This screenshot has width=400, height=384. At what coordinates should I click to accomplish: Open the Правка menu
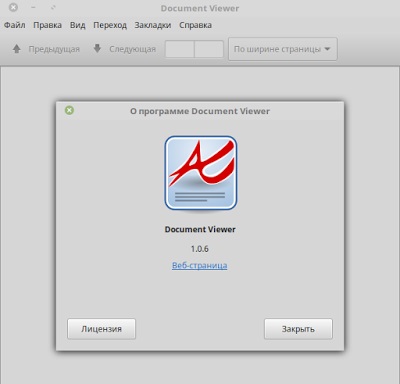click(x=47, y=25)
